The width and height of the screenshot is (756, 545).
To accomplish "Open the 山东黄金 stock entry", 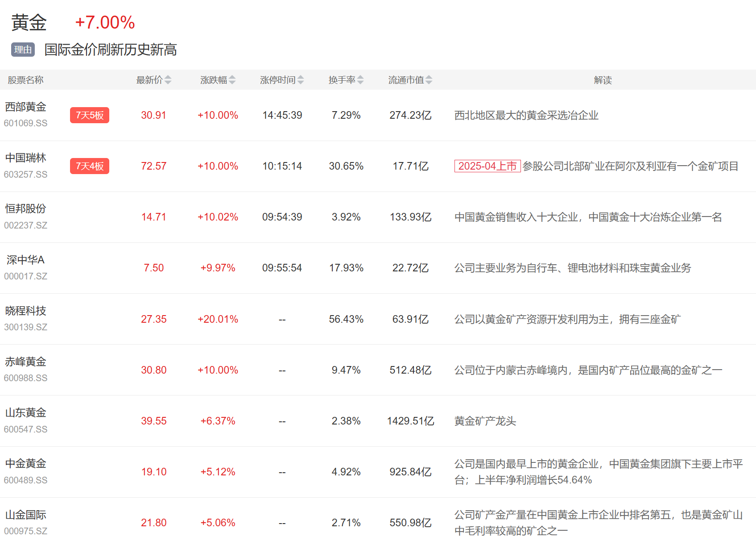I will click(26, 412).
